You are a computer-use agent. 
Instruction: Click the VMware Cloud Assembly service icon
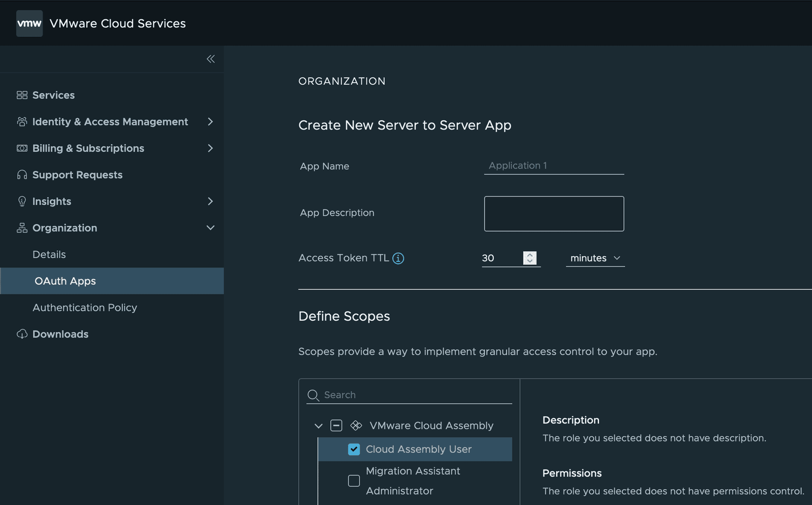(357, 425)
